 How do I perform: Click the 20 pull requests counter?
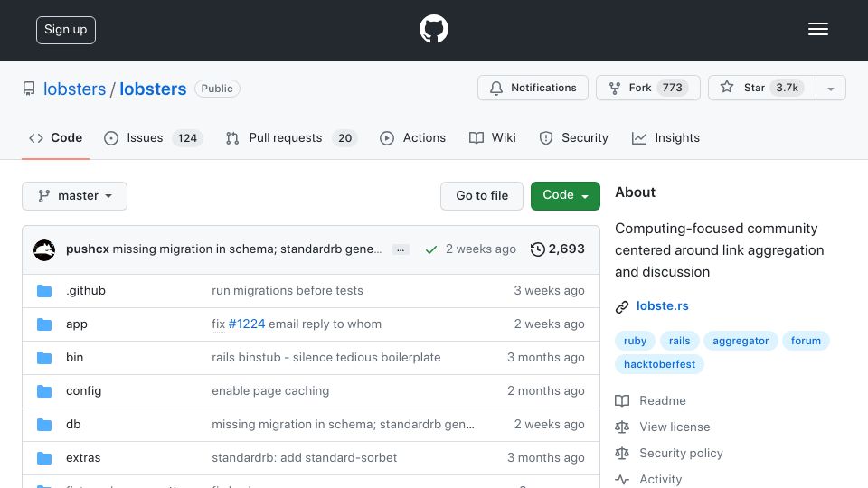[x=344, y=137]
